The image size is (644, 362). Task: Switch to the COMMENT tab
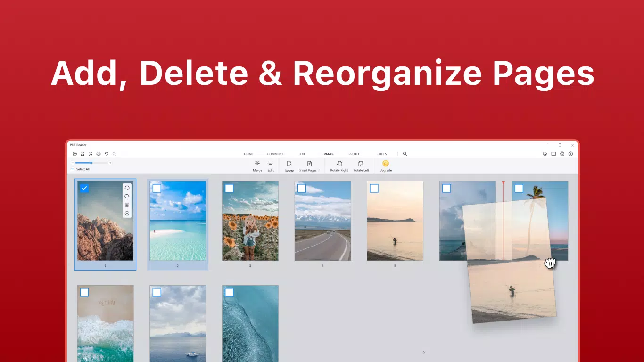(275, 154)
